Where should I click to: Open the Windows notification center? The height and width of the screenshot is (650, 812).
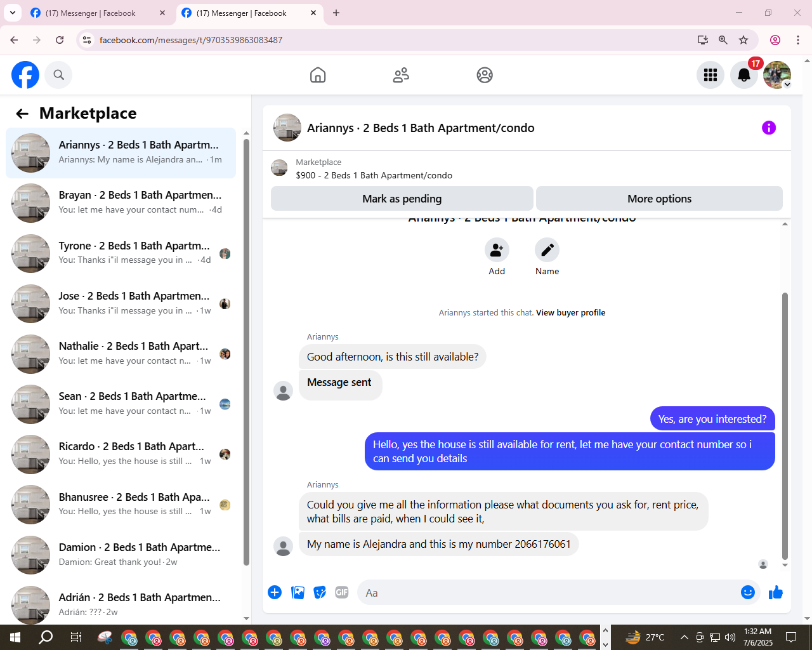pos(791,637)
